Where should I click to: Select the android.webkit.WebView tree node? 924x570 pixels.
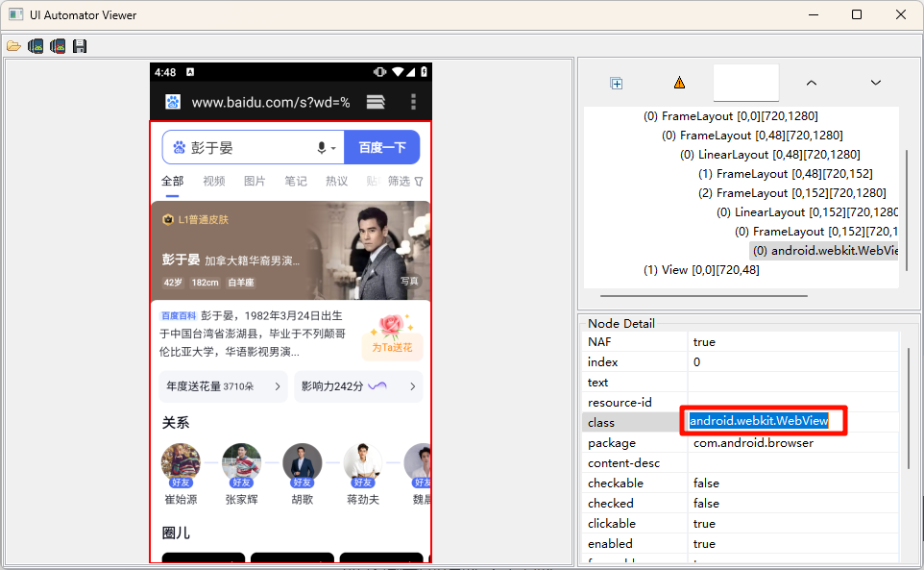tap(824, 251)
